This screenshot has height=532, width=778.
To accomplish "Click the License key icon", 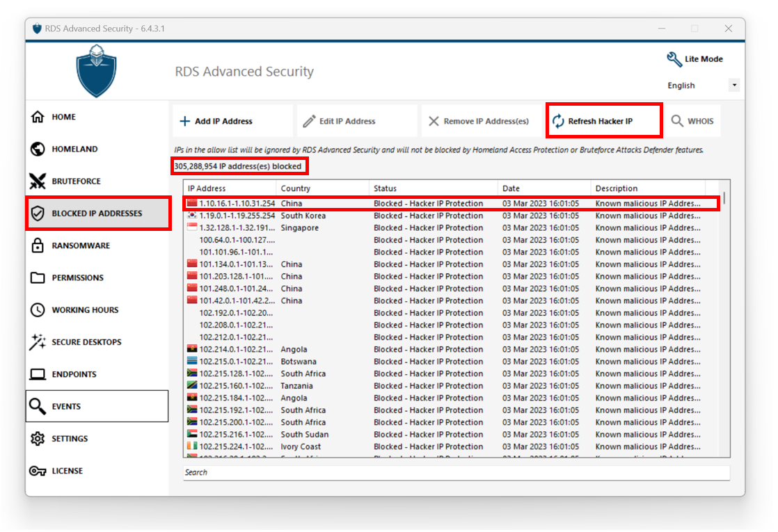I will tap(38, 471).
